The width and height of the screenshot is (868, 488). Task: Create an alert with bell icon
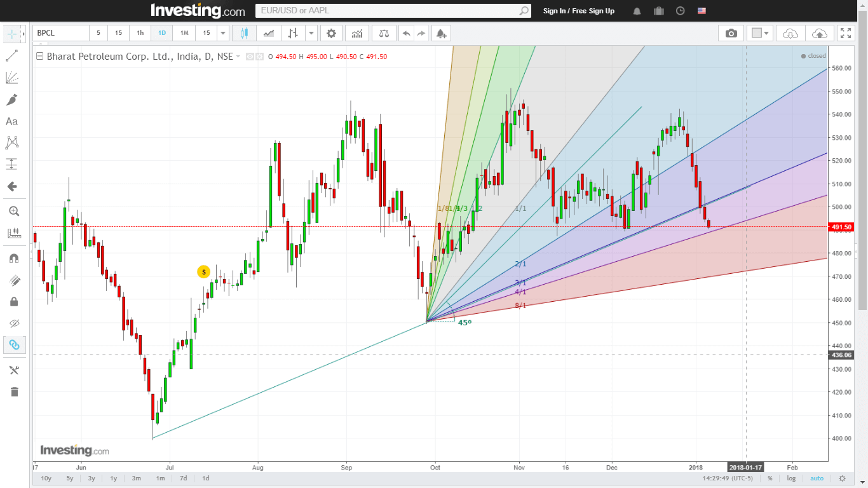pos(441,33)
